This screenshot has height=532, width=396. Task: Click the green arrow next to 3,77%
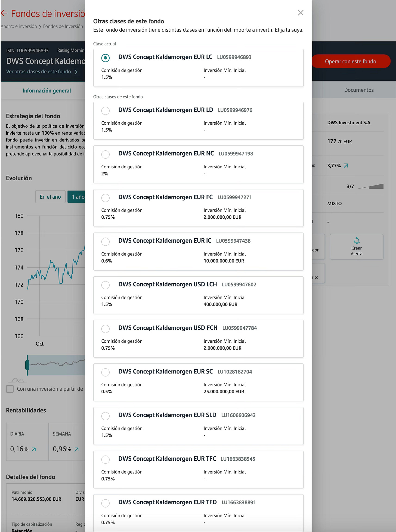tap(346, 166)
